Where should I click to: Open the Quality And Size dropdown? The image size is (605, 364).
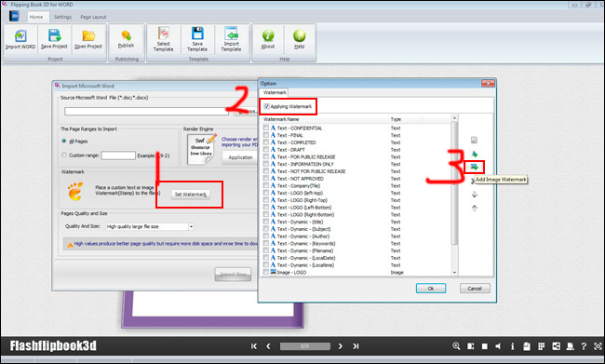tap(191, 226)
